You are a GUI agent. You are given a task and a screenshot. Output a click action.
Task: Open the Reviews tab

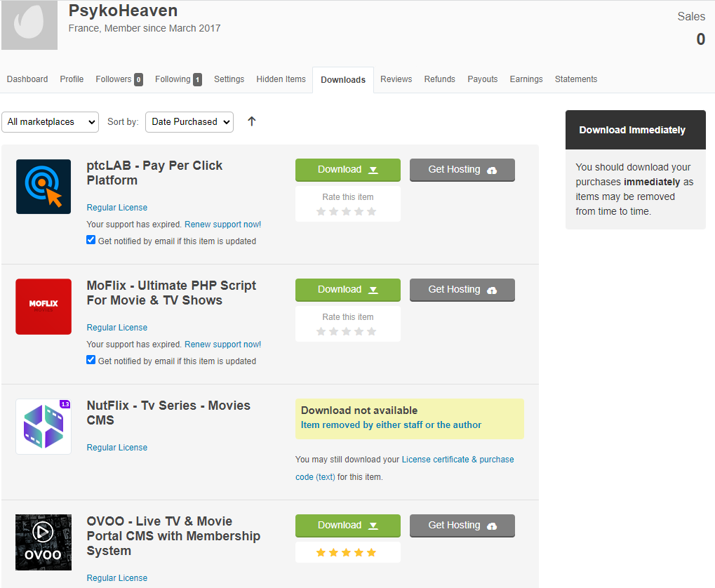pyautogui.click(x=396, y=79)
